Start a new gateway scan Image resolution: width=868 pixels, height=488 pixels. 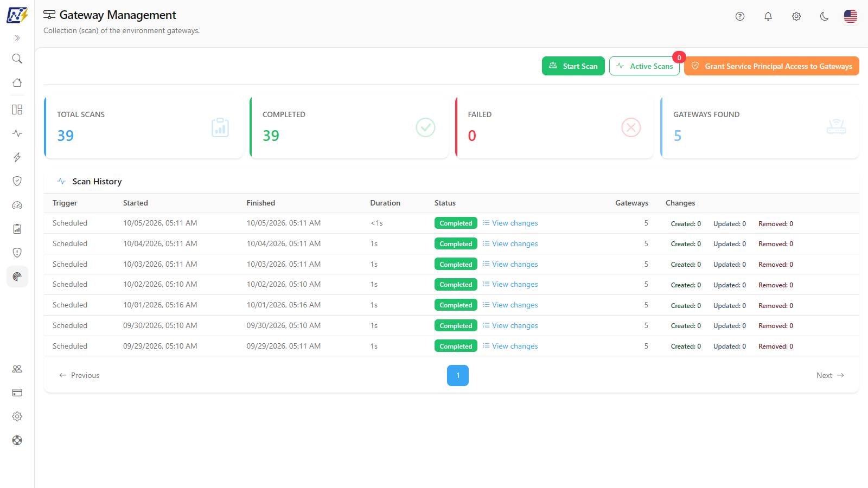coord(573,66)
